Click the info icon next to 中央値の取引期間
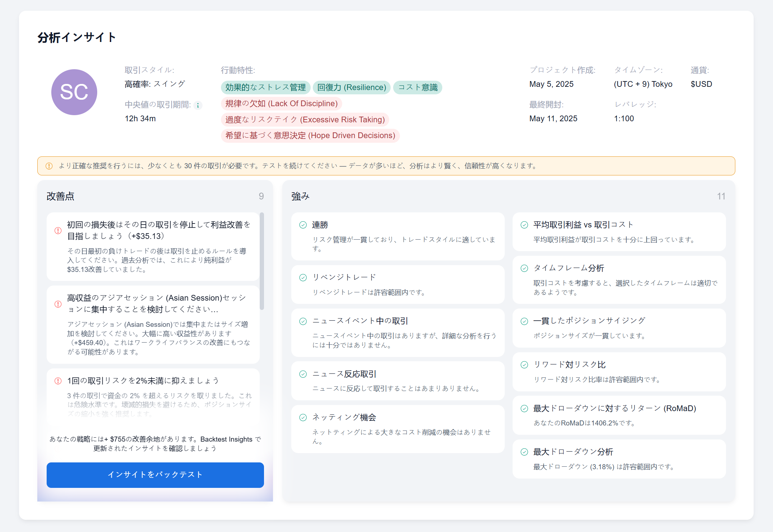Viewport: 773px width, 532px height. point(198,105)
